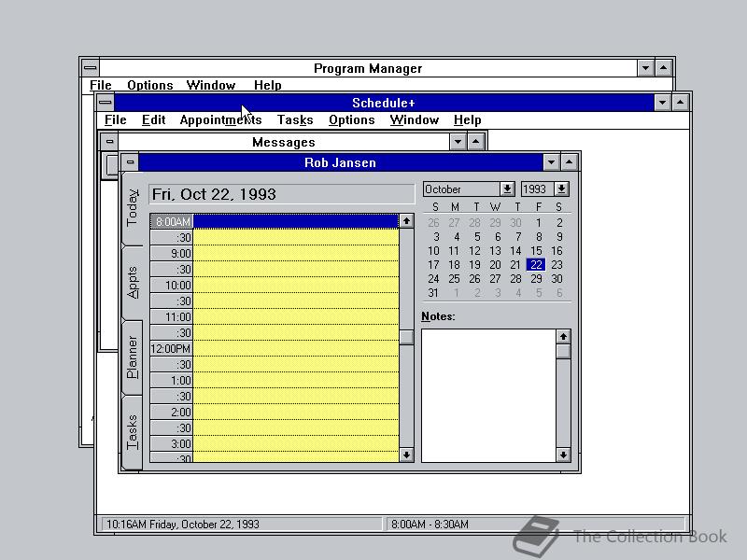
Task: Open Program Manager's File menu
Action: click(x=101, y=85)
